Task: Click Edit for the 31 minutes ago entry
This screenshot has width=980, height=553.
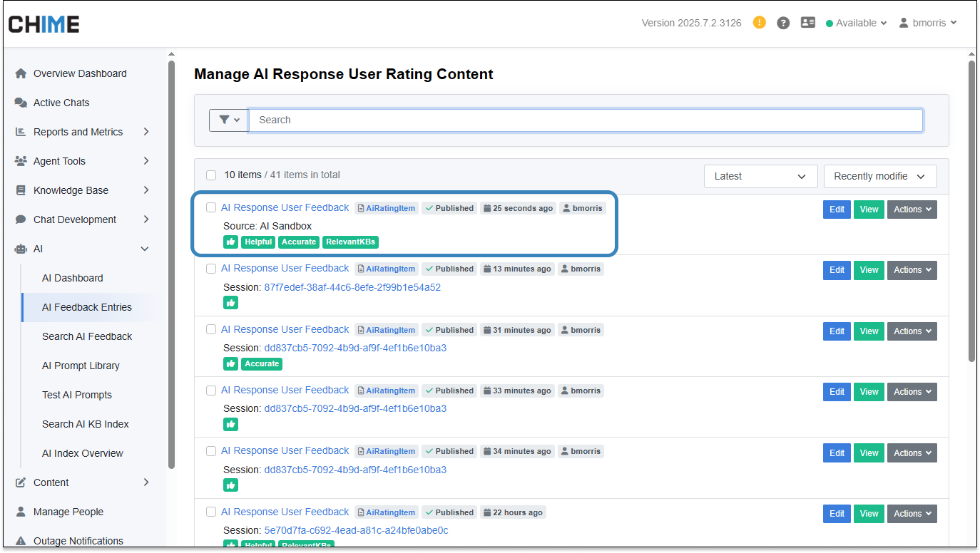Action: pyautogui.click(x=837, y=331)
